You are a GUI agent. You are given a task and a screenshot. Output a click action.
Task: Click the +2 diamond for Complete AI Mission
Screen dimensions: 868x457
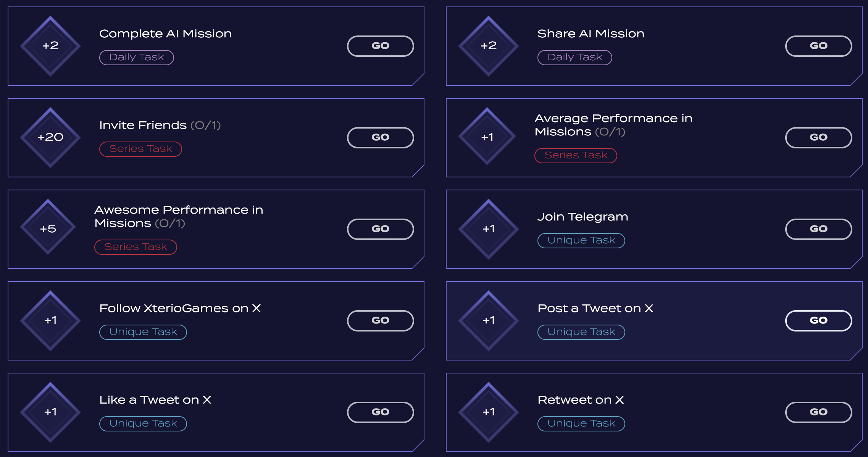(50, 46)
